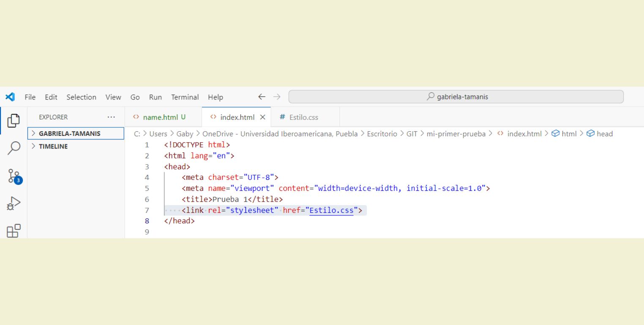Image resolution: width=644 pixels, height=325 pixels.
Task: Select index.html in the breadcrumb
Action: click(x=519, y=134)
